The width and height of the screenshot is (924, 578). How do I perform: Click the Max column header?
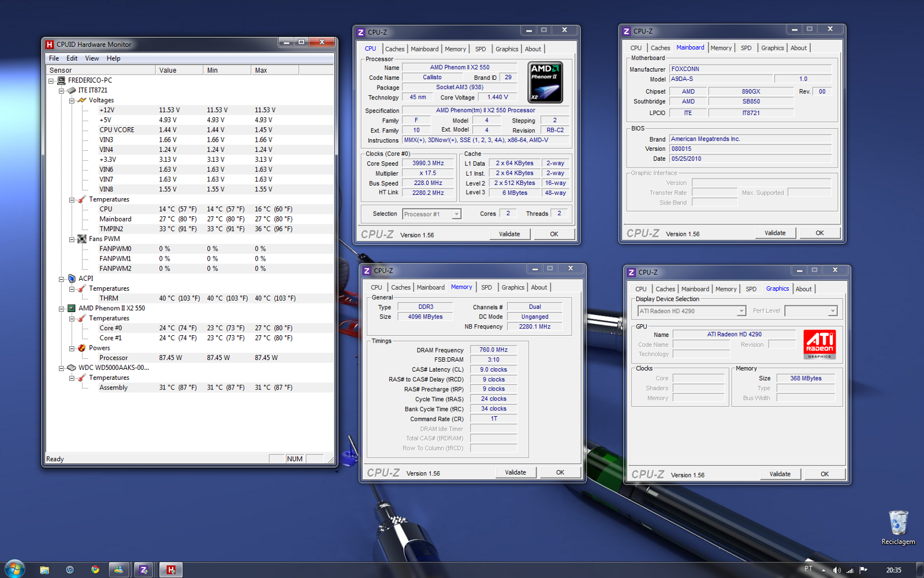point(275,70)
